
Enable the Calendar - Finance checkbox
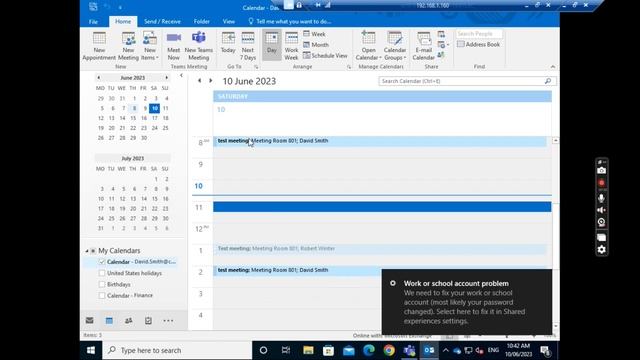pos(102,295)
